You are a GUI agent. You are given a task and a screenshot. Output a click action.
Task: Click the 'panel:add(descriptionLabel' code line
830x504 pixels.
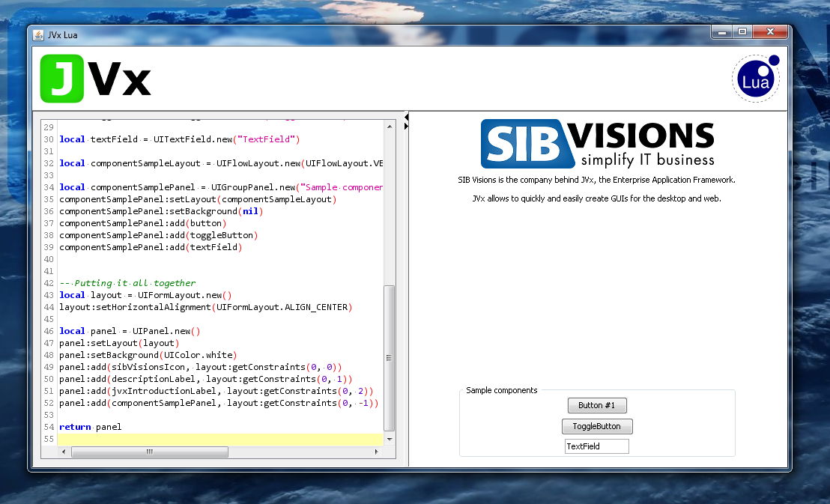click(206, 379)
